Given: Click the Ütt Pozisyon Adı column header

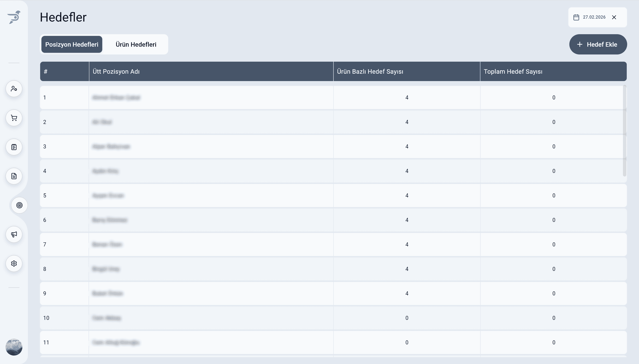Looking at the screenshot, I should pos(116,72).
